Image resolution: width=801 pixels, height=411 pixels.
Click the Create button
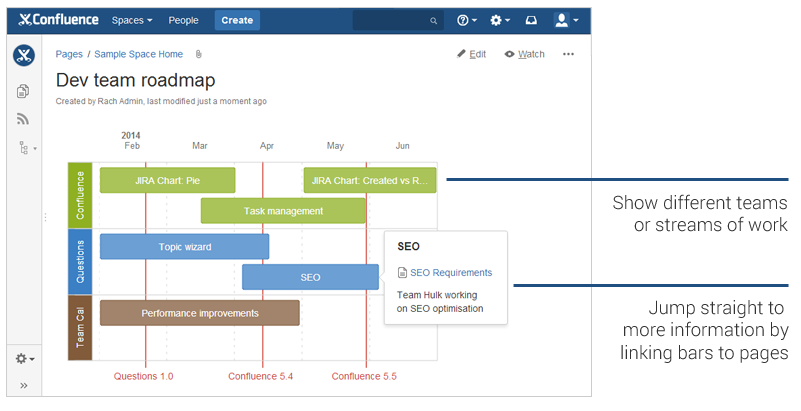(x=237, y=20)
